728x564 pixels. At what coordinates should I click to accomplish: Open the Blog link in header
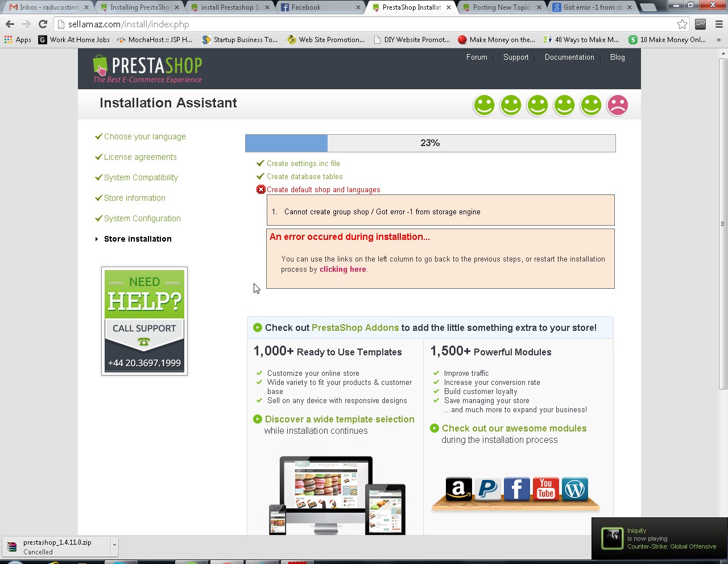click(618, 57)
